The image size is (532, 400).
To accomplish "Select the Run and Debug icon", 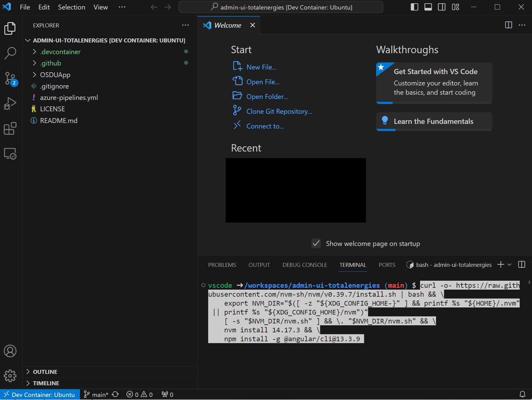I will pos(10,103).
